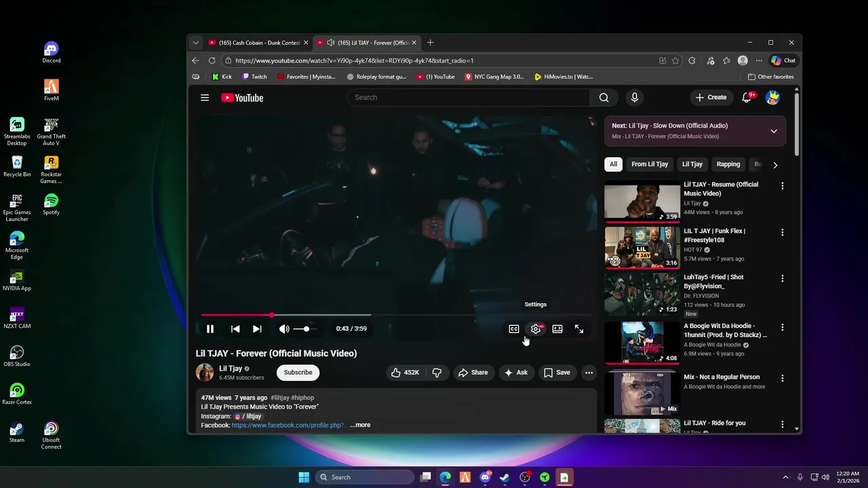Click the YouTube search input field
868x488 pixels.
click(468, 98)
